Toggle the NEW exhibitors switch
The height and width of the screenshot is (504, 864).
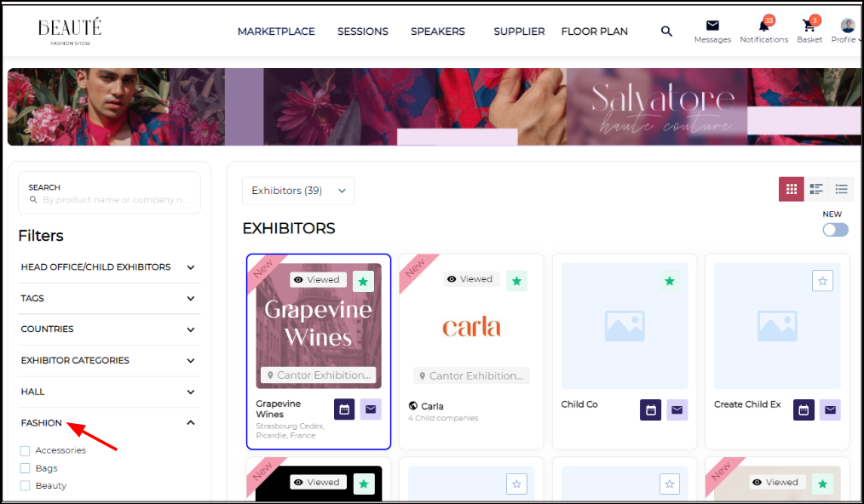click(835, 230)
